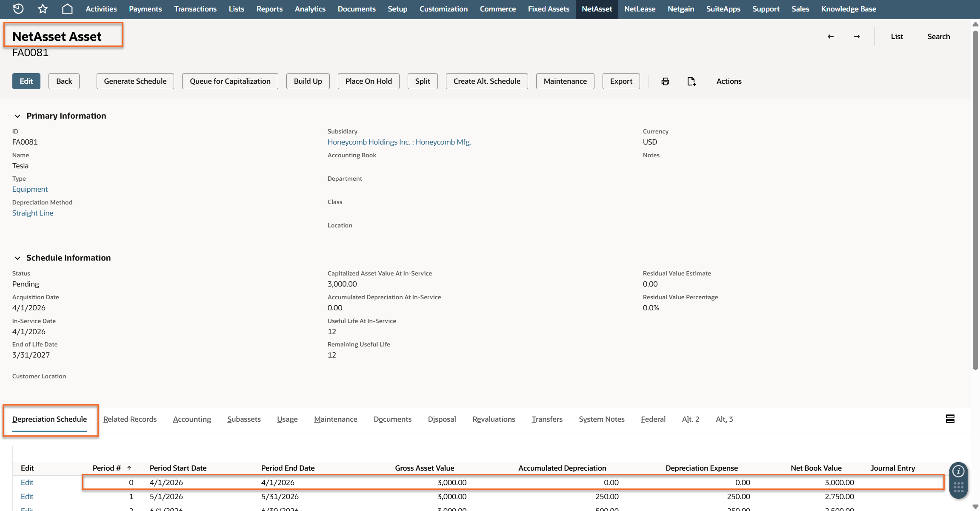The height and width of the screenshot is (511, 980).
Task: Switch to the Revaluations tab
Action: 494,419
